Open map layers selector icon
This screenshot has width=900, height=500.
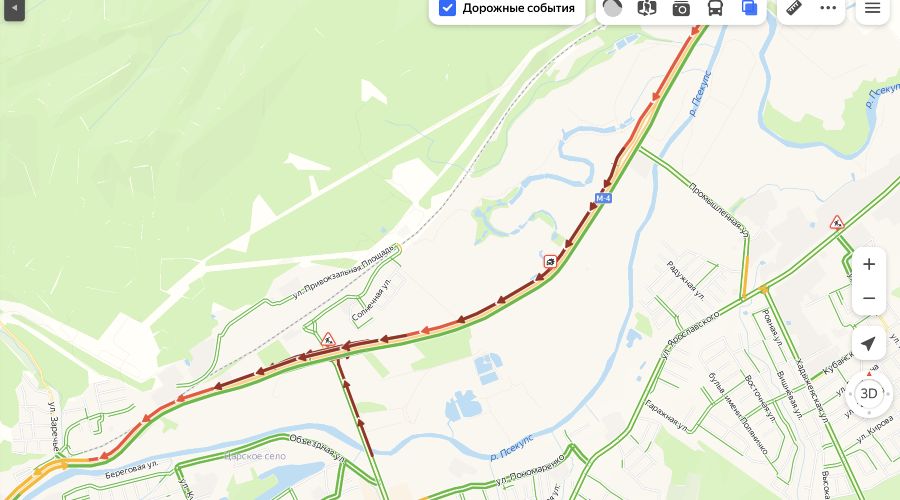[750, 8]
